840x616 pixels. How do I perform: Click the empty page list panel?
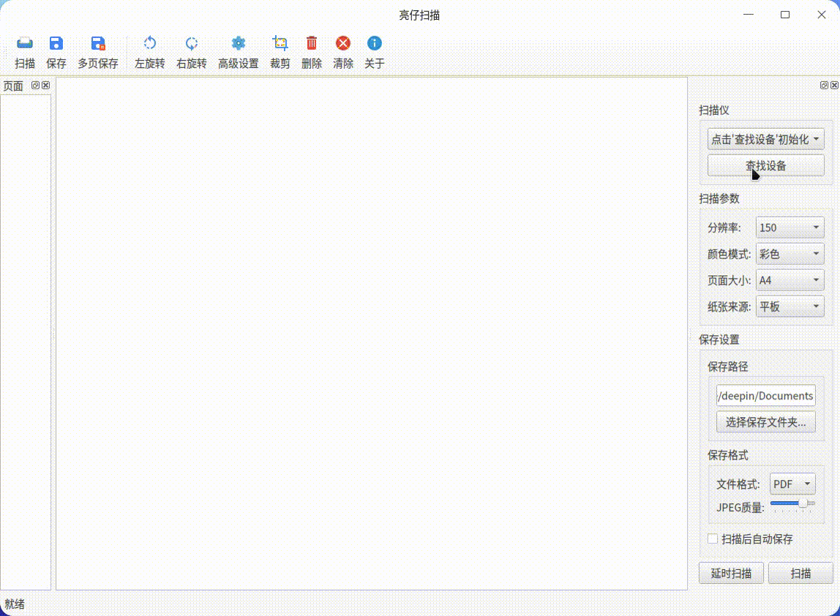point(26,342)
